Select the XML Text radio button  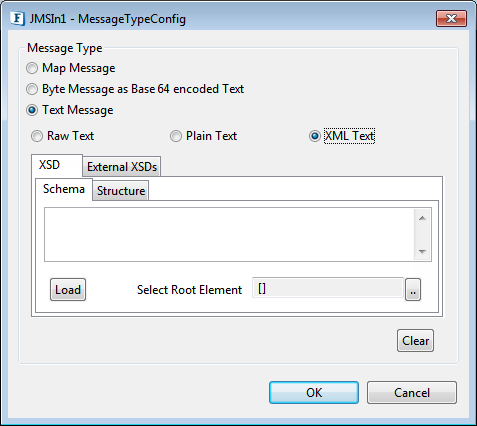[315, 136]
